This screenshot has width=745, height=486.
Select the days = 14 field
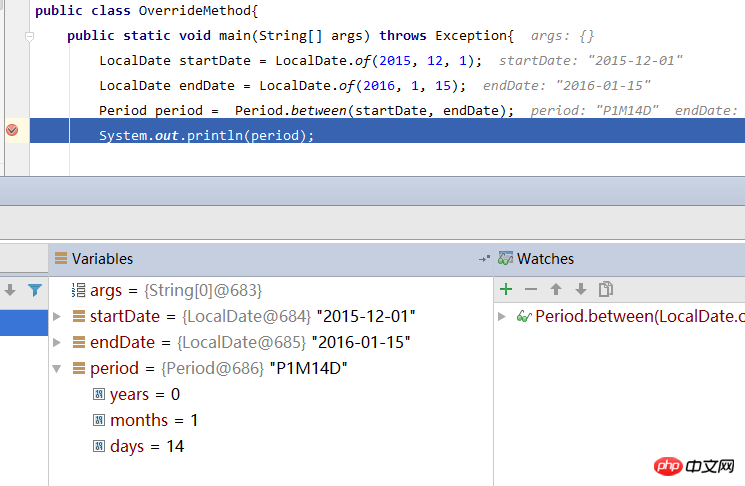click(x=147, y=447)
